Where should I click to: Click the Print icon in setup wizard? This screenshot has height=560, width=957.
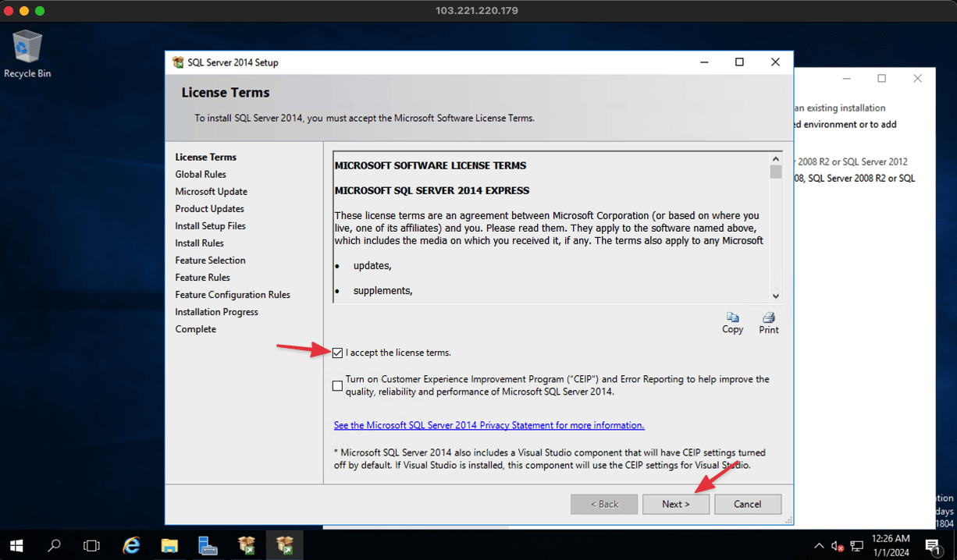pyautogui.click(x=768, y=320)
